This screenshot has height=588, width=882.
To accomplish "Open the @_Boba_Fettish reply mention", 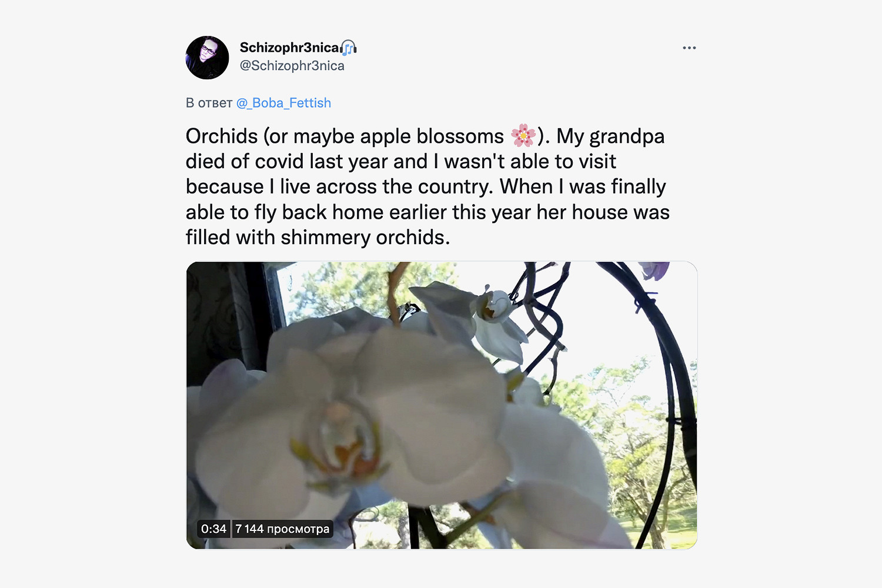I will (x=283, y=103).
